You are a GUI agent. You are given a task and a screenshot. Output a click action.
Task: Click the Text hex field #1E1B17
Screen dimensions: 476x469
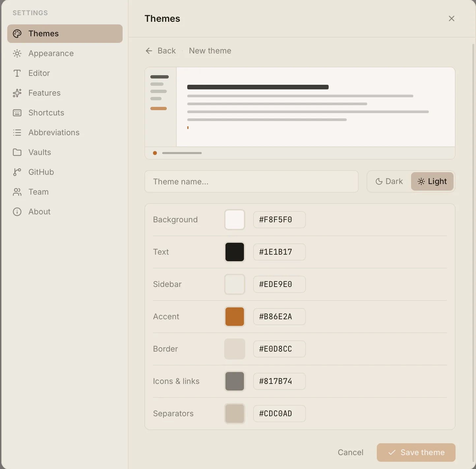[x=280, y=252]
